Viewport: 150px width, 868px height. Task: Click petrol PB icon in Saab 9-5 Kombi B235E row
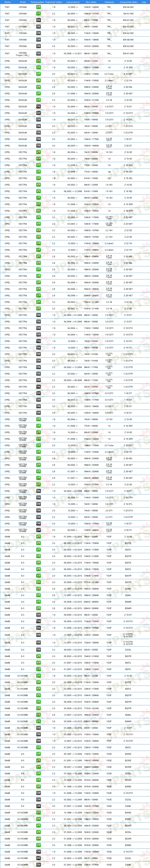(x=38, y=819)
